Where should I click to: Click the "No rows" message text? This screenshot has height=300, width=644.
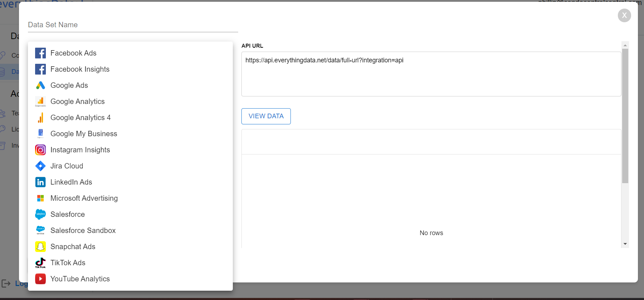(x=431, y=233)
